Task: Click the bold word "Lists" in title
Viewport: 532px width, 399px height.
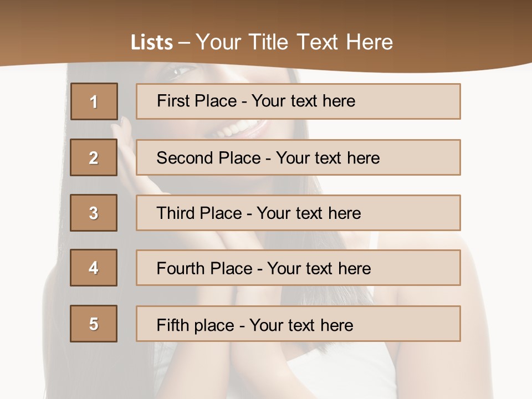Action: (151, 43)
